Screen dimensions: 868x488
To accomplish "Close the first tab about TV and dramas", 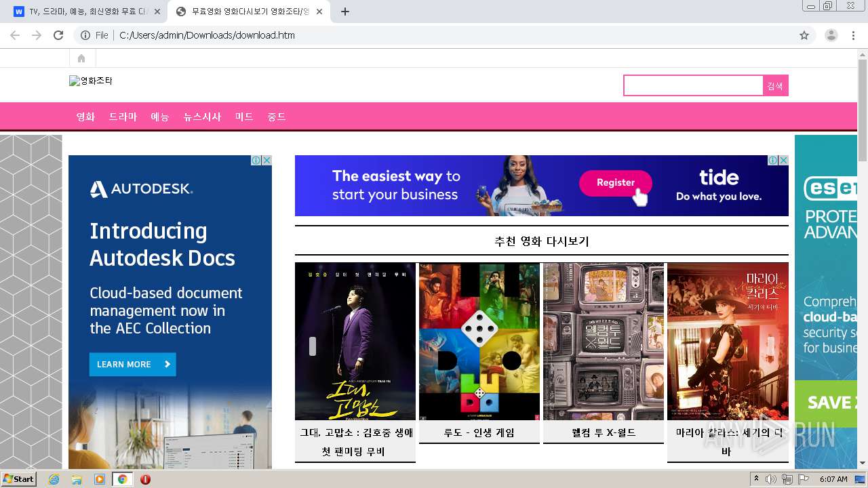I will tap(157, 12).
